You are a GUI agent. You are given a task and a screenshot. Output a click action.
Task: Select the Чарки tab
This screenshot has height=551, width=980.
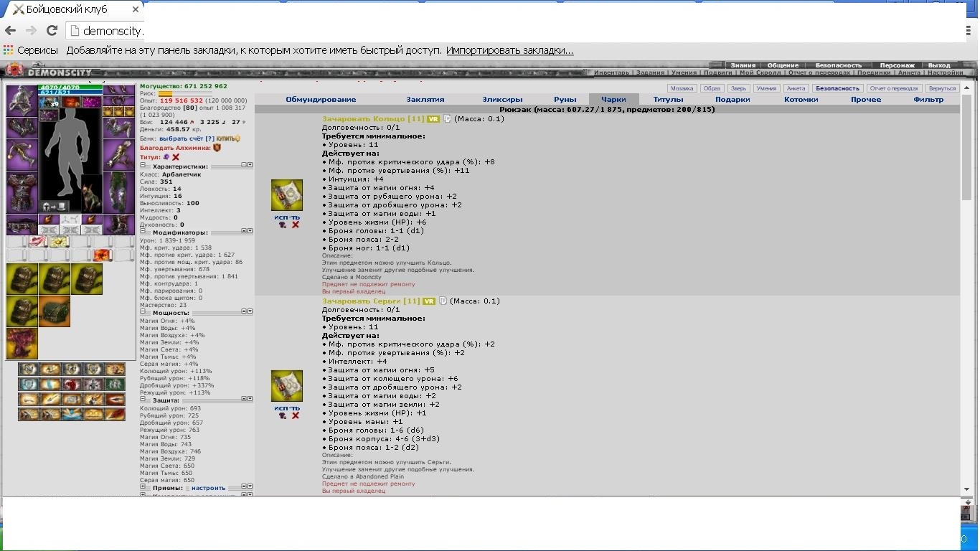coord(613,100)
